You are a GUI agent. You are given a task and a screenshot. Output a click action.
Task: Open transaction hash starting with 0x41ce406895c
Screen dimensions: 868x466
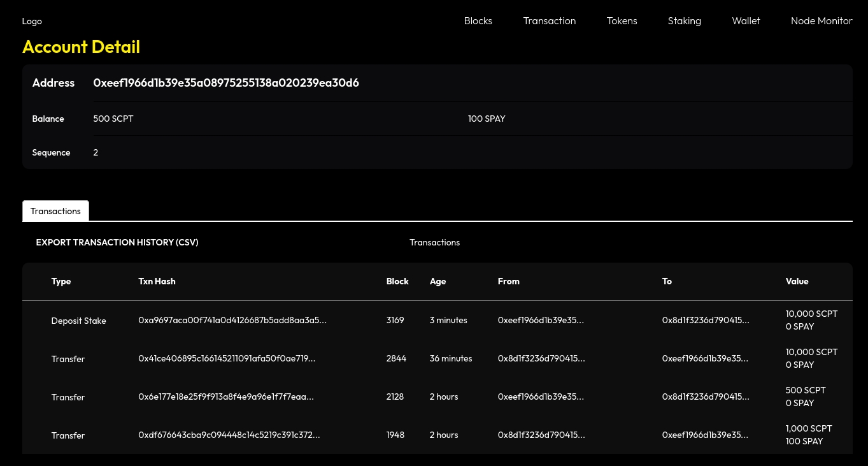point(227,358)
